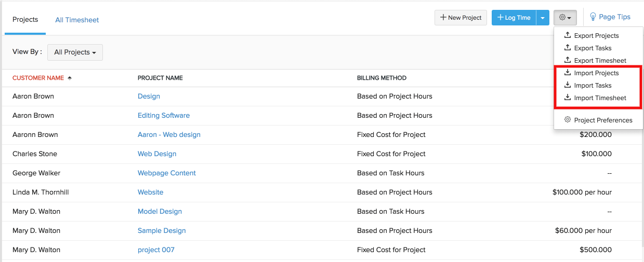Click the gear icon beside Project Preferences
Image resolution: width=644 pixels, height=262 pixels.
click(568, 120)
